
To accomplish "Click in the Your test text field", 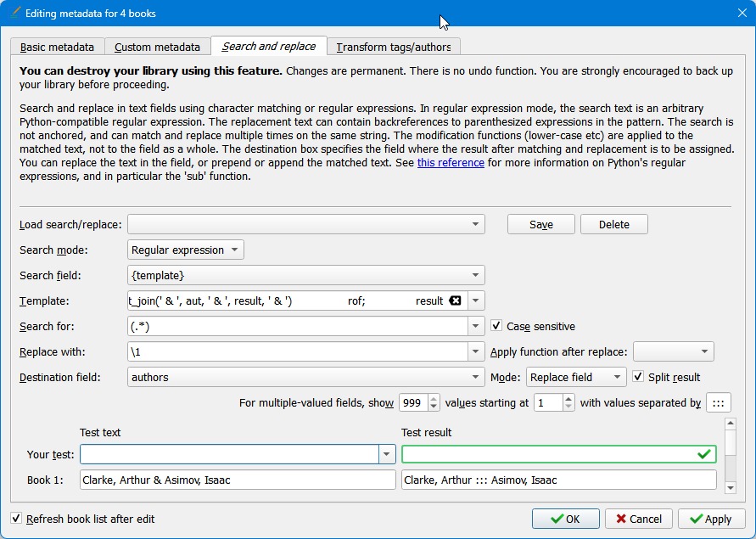I will point(229,455).
